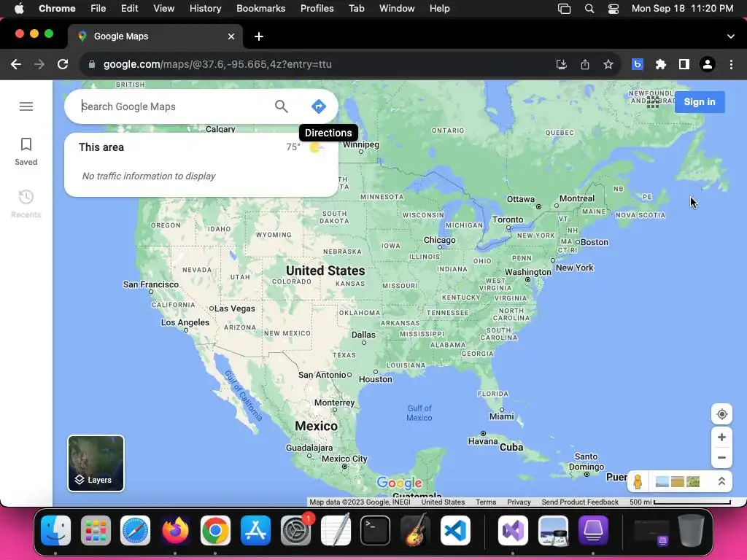Open the Extensions puzzle icon
Viewport: 747px width, 560px height.
click(x=661, y=64)
